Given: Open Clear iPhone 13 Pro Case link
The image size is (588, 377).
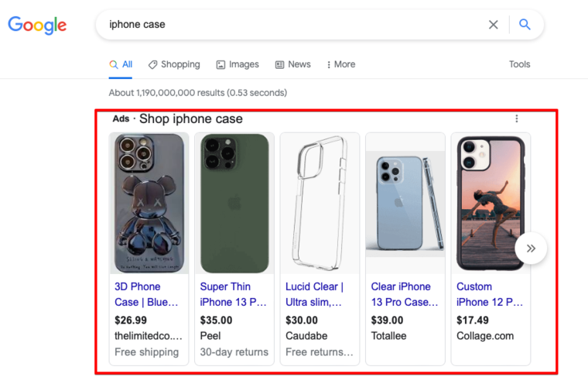Looking at the screenshot, I should 405,294.
